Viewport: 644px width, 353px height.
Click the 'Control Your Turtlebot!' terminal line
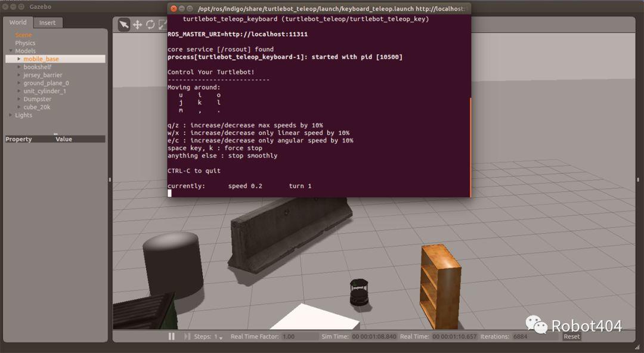point(210,72)
